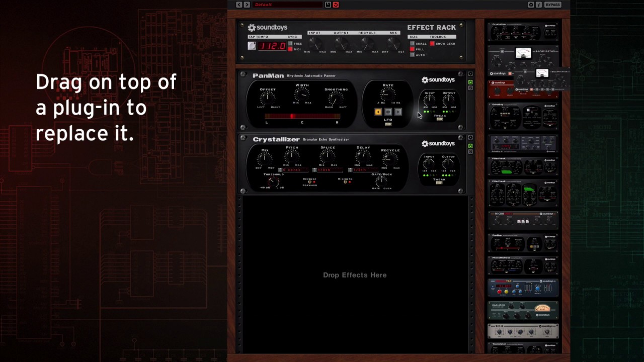The height and width of the screenshot is (362, 644).
Task: Click the Crystallizer Mix knob
Action: [265, 158]
